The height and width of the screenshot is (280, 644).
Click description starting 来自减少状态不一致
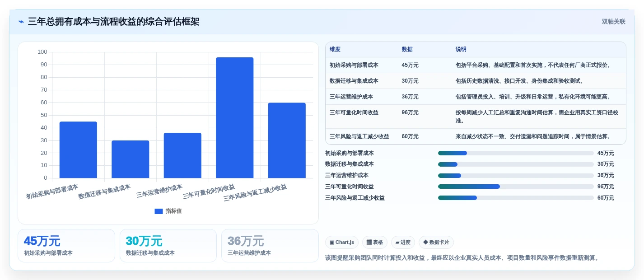click(x=534, y=136)
